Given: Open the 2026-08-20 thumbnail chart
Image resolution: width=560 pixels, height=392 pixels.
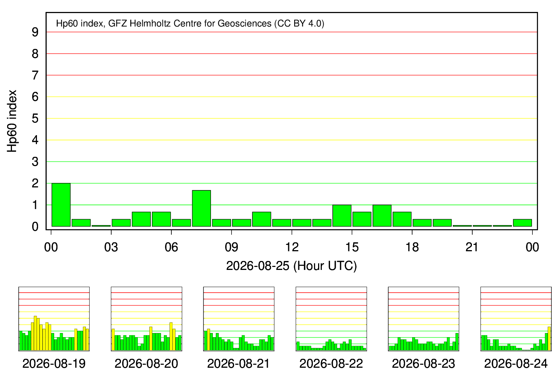Looking at the screenshot, I should [x=146, y=319].
